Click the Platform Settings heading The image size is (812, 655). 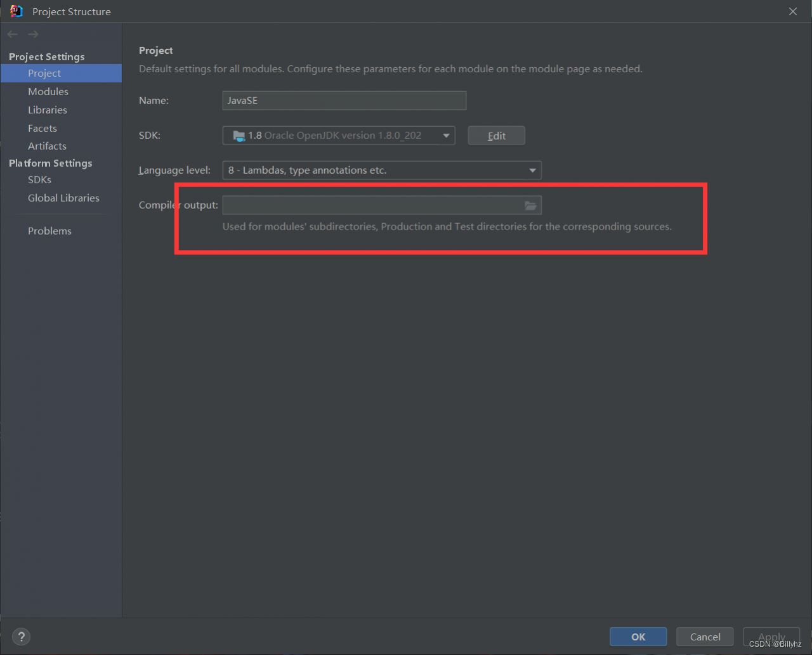point(50,164)
